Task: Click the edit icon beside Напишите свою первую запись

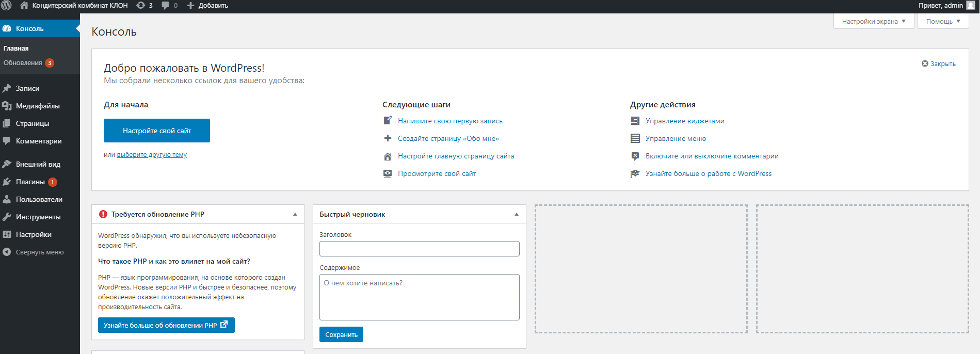Action: point(388,121)
